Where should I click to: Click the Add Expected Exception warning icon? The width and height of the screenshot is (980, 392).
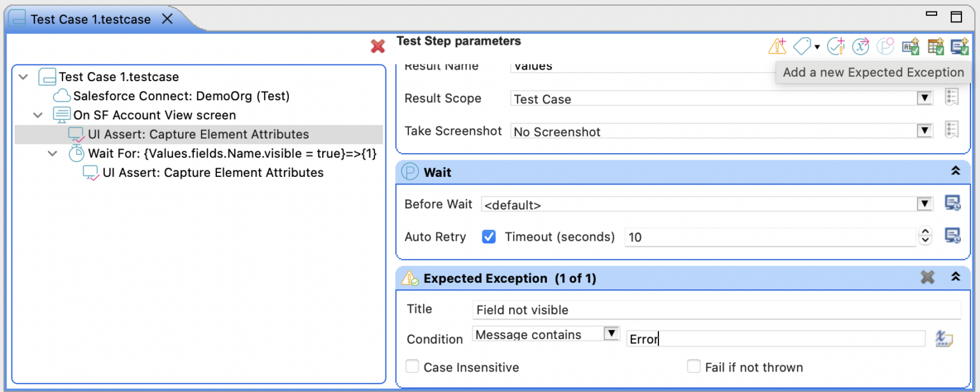tap(777, 46)
